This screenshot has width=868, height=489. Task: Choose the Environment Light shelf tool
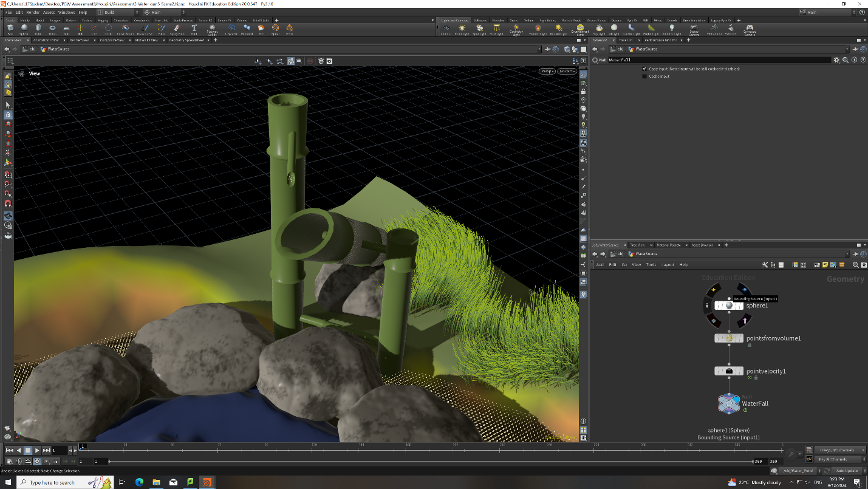point(580,29)
